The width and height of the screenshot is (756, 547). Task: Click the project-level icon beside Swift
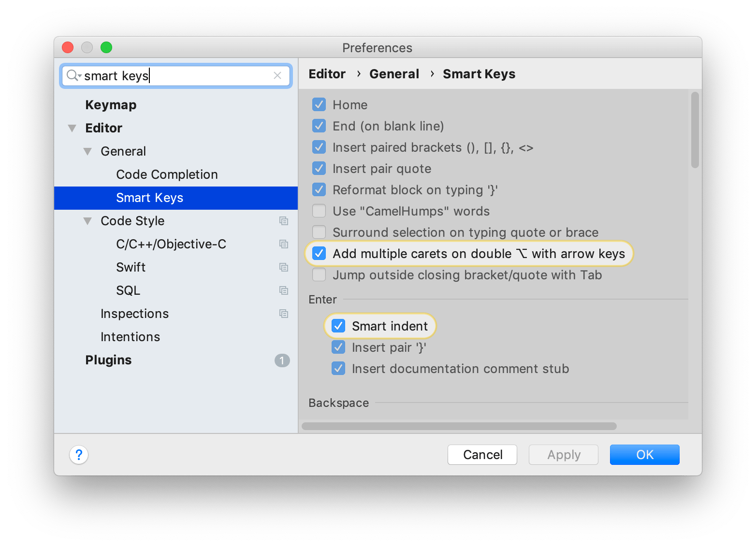(x=284, y=267)
